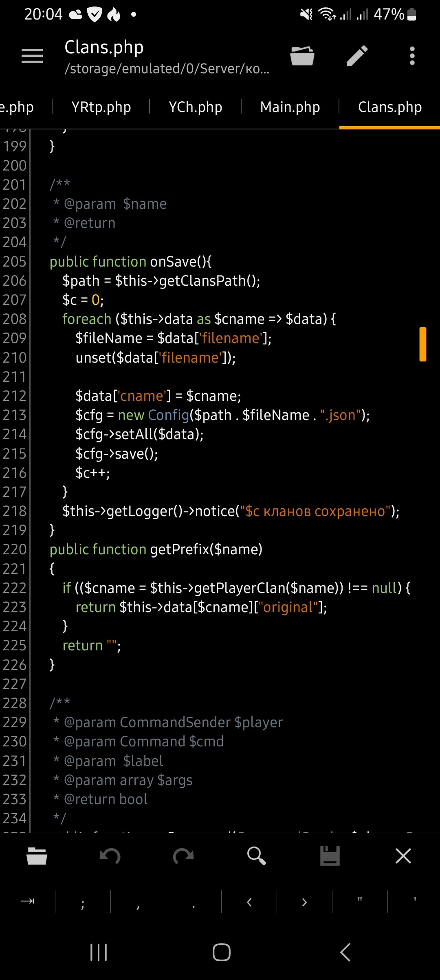The image size is (440, 980).
Task: Open search with magnifier icon
Action: 257,856
